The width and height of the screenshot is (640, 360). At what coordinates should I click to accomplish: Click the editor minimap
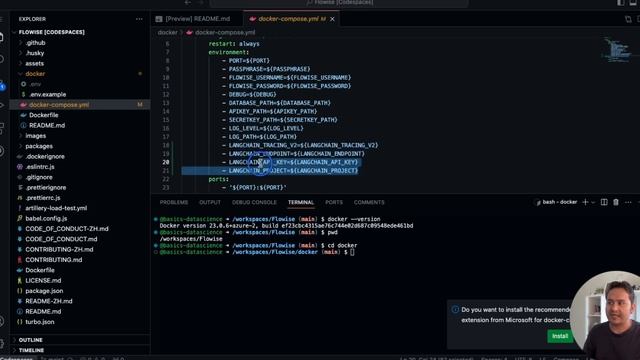(618, 50)
